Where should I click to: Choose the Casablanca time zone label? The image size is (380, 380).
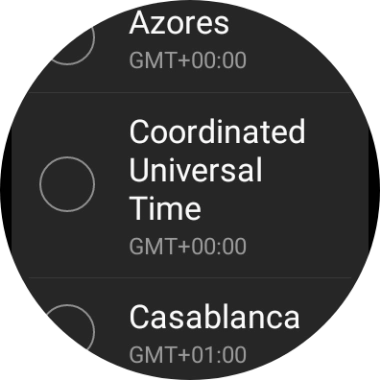point(214,317)
